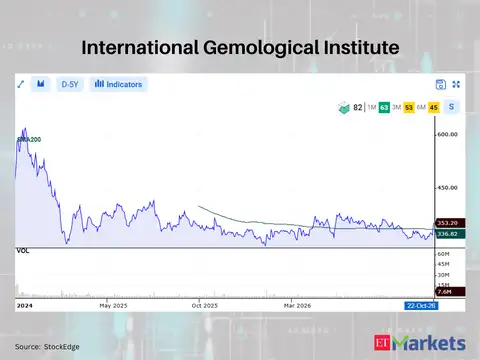
Task: Click the 60M volume axis label
Action: coord(443,254)
